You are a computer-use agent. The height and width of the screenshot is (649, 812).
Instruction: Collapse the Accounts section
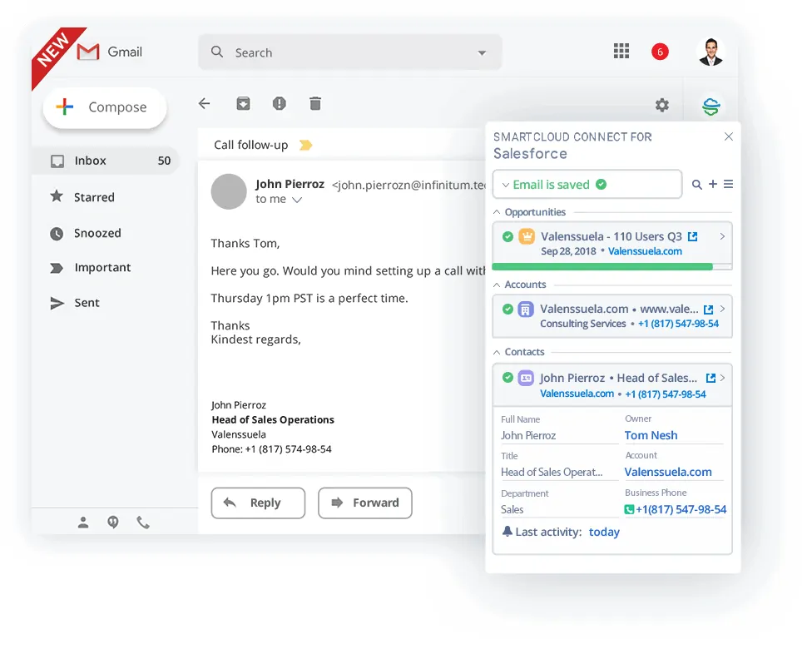(496, 285)
